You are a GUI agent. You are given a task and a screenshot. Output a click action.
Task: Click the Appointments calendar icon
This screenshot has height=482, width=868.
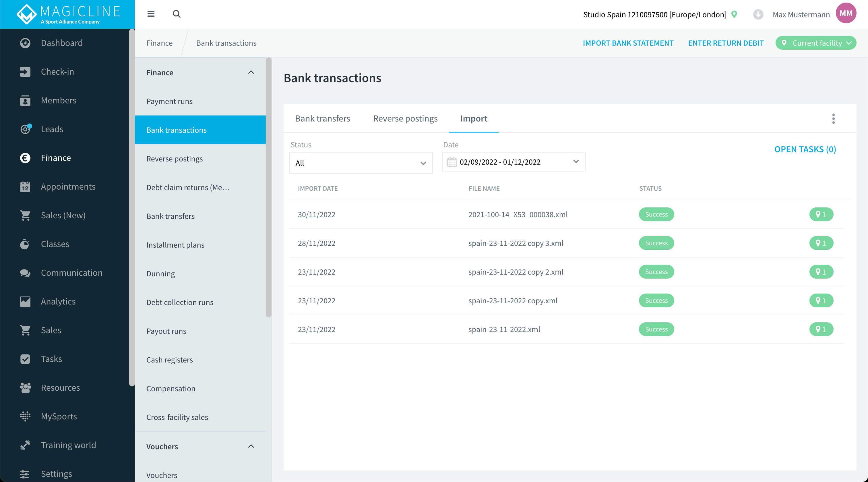25,186
